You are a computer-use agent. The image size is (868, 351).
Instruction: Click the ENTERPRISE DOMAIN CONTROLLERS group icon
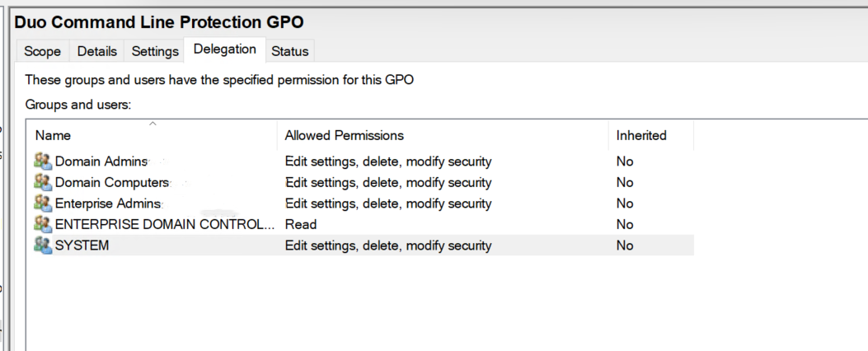pos(43,224)
